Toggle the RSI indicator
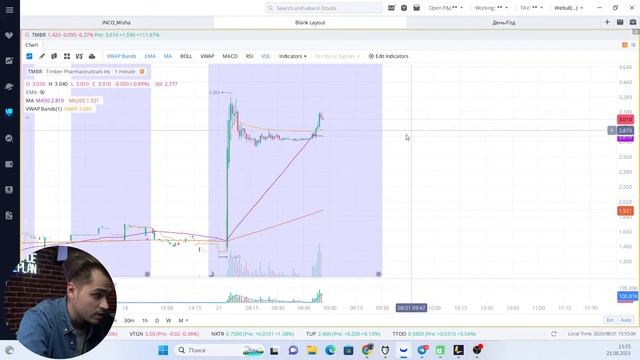 tap(249, 56)
